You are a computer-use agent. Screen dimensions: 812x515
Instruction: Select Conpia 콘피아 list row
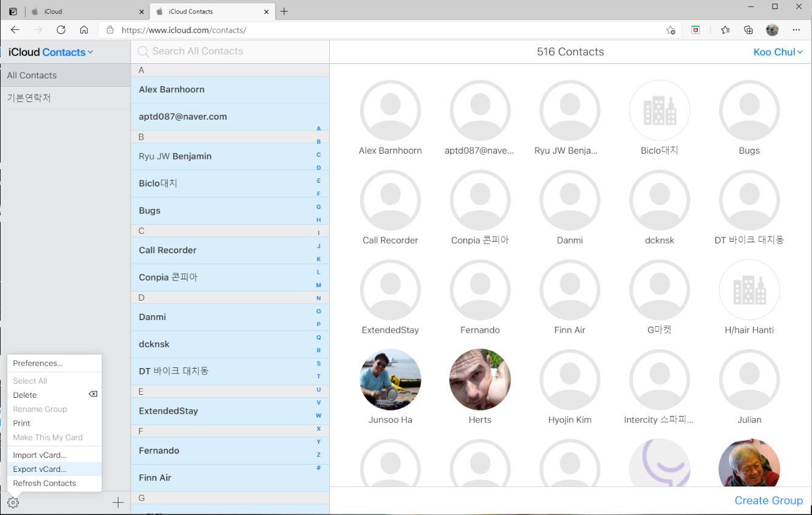[x=230, y=277]
